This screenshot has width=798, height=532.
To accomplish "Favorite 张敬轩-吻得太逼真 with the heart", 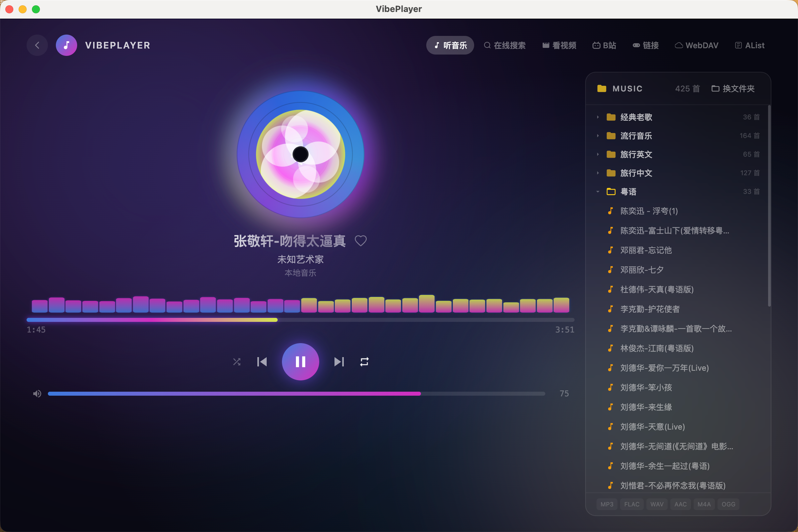I will 361,240.
